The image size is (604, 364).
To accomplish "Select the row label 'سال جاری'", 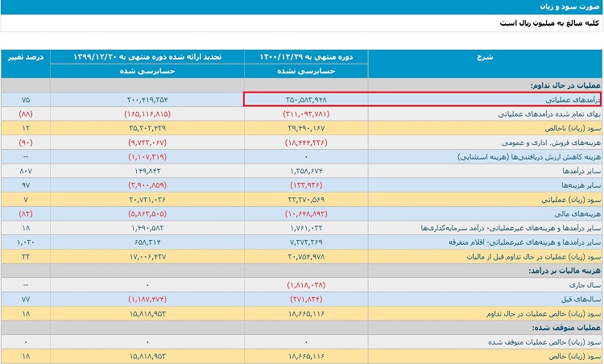I will click(x=585, y=285).
